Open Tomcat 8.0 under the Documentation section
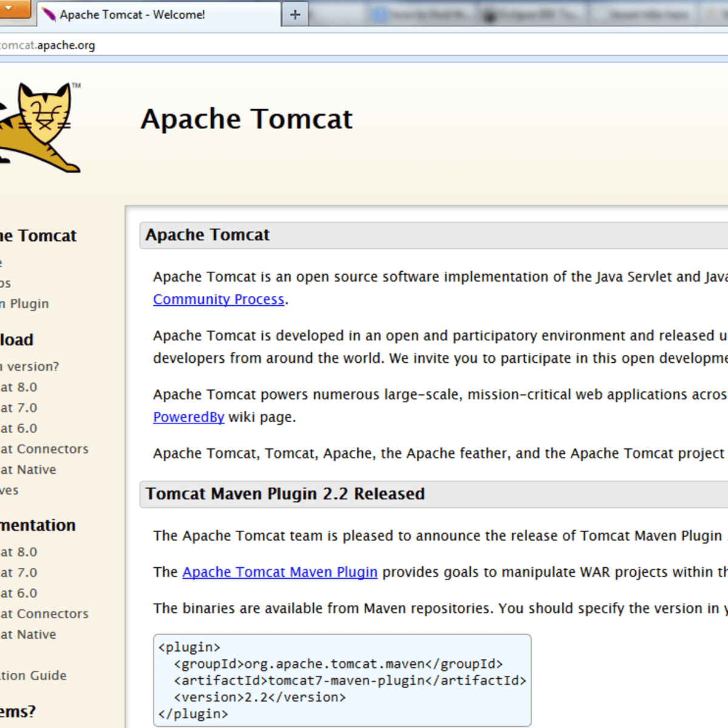Image resolution: width=728 pixels, height=728 pixels. point(19,552)
